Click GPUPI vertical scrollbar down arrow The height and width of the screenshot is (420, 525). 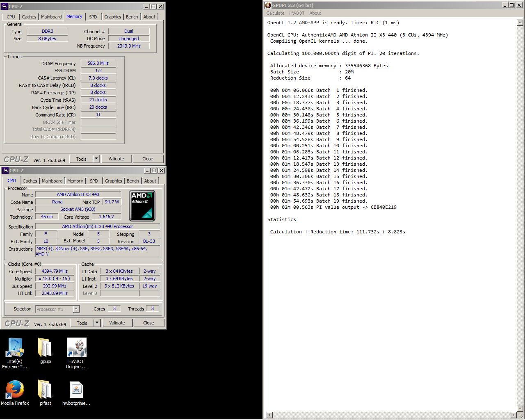click(520, 409)
